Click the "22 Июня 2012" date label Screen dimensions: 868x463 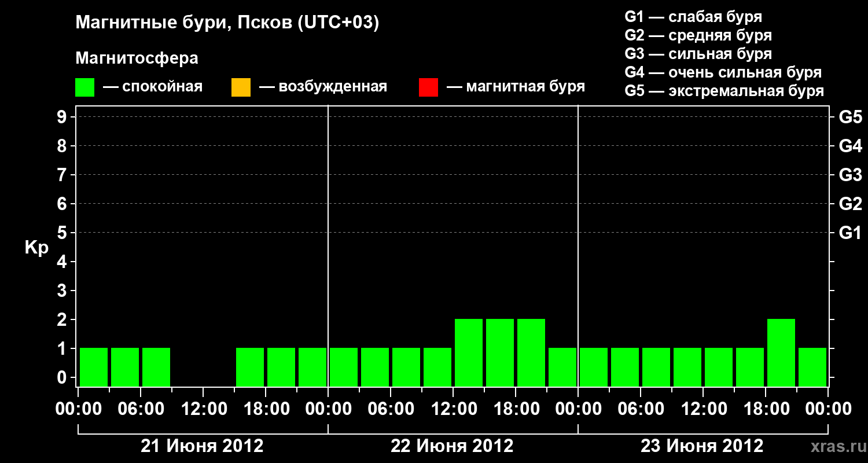click(x=453, y=446)
